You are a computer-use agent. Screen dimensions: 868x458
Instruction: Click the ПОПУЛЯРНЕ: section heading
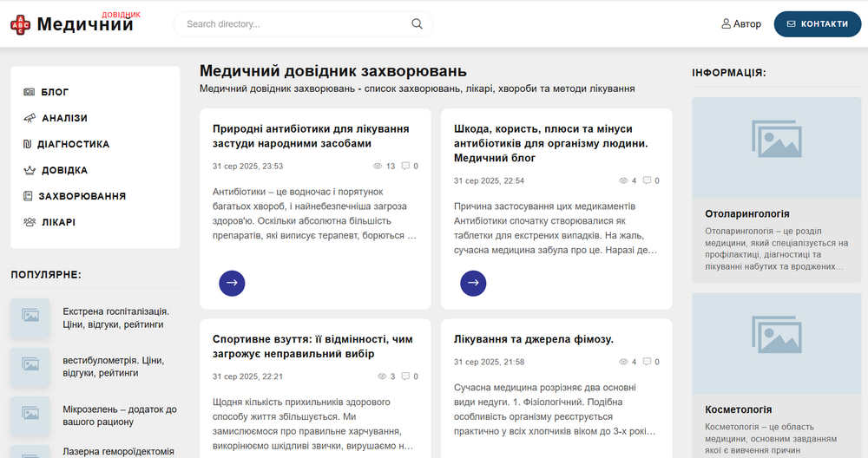46,274
